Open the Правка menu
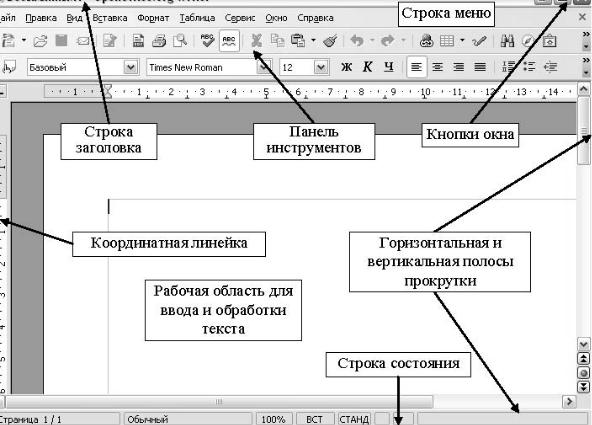This screenshot has height=425, width=592. [41, 18]
